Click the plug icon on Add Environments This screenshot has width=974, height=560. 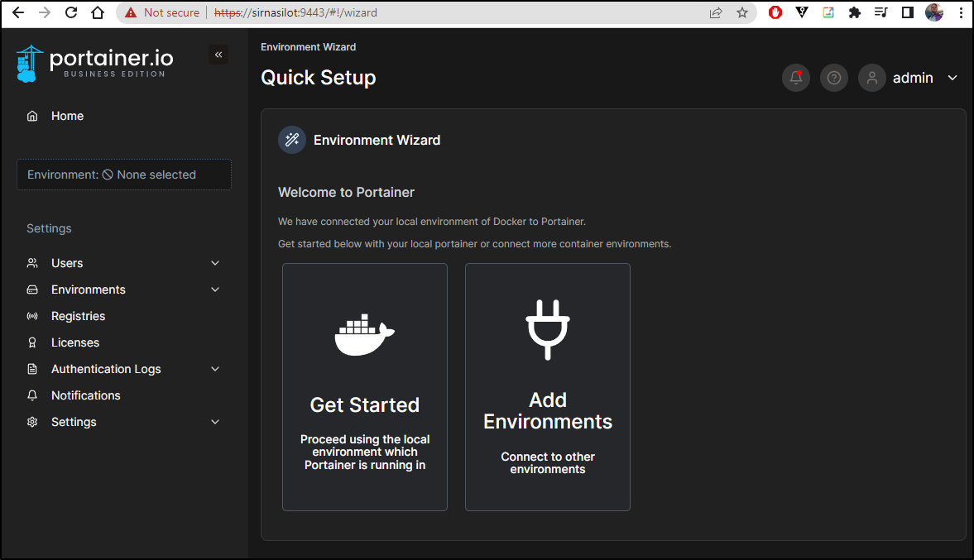(x=548, y=330)
